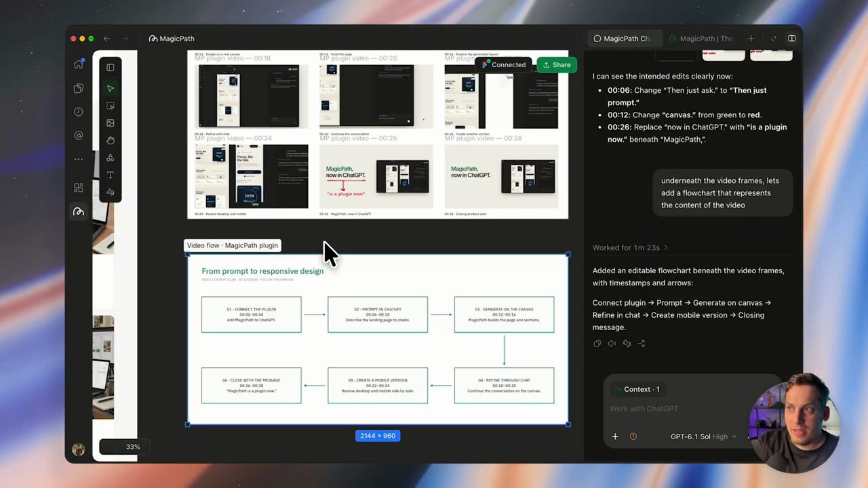Screen dimensions: 868x488
Task: Open the stacked files icon in the sidebar
Action: click(79, 88)
